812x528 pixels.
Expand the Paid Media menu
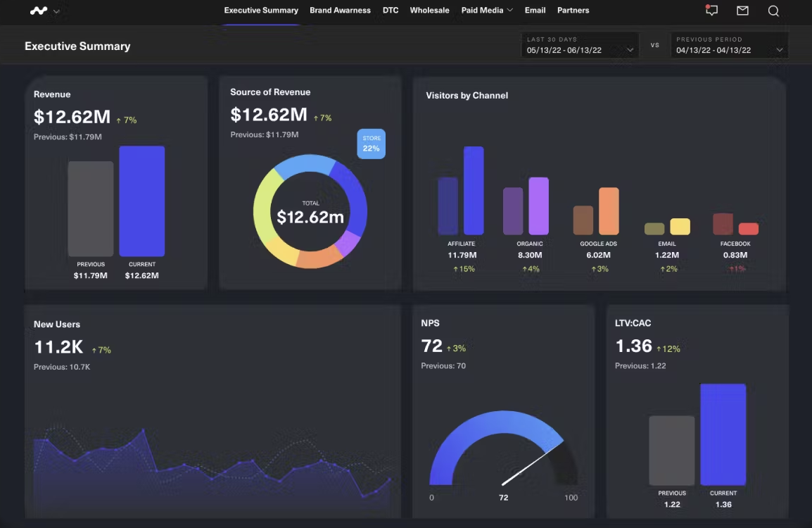[x=487, y=11]
